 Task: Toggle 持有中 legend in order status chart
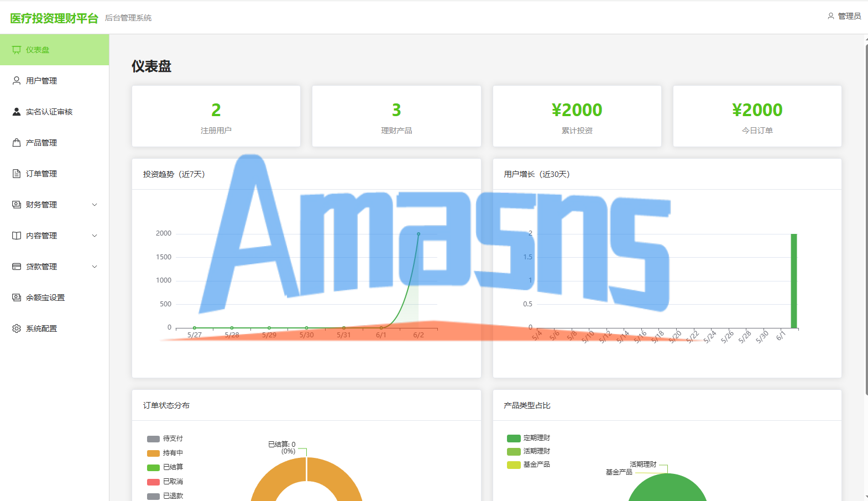tap(165, 453)
